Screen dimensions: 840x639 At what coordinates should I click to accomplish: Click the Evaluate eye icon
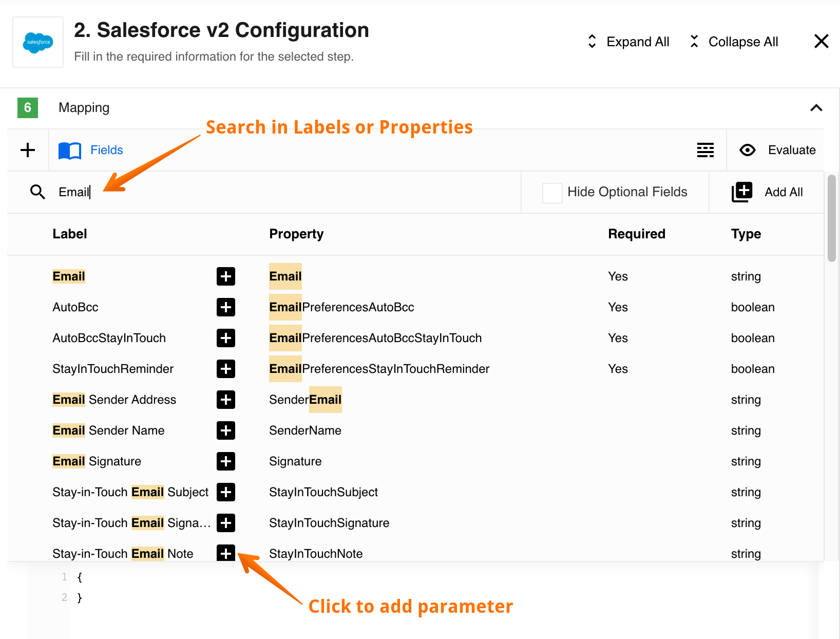[x=748, y=150]
